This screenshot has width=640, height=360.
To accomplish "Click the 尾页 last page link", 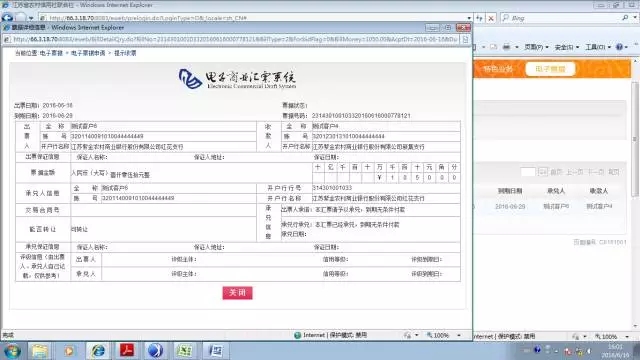I will pyautogui.click(x=614, y=172).
